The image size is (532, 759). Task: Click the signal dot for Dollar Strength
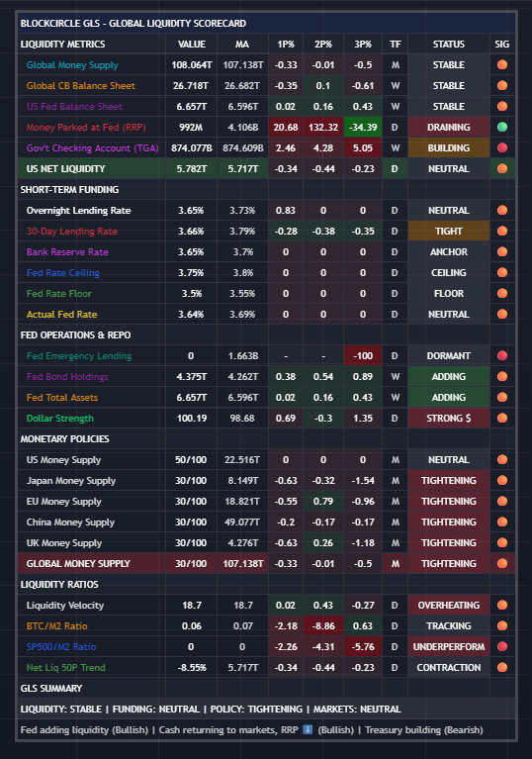click(x=502, y=419)
